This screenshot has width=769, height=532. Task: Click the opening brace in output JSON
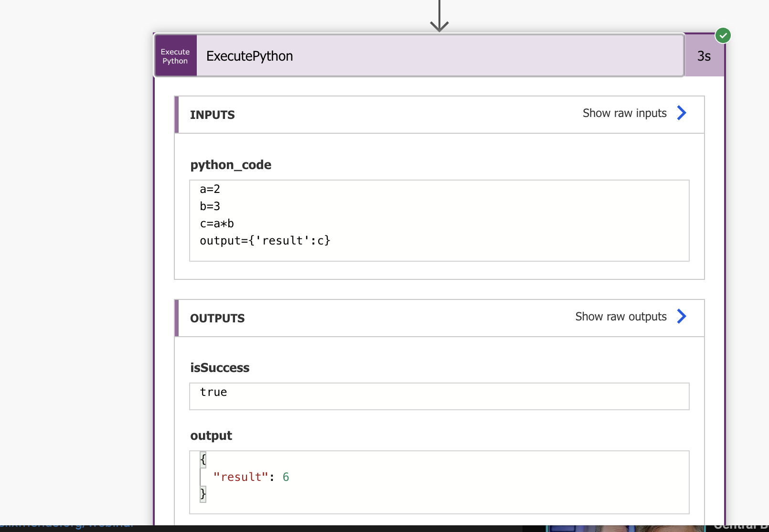203,459
